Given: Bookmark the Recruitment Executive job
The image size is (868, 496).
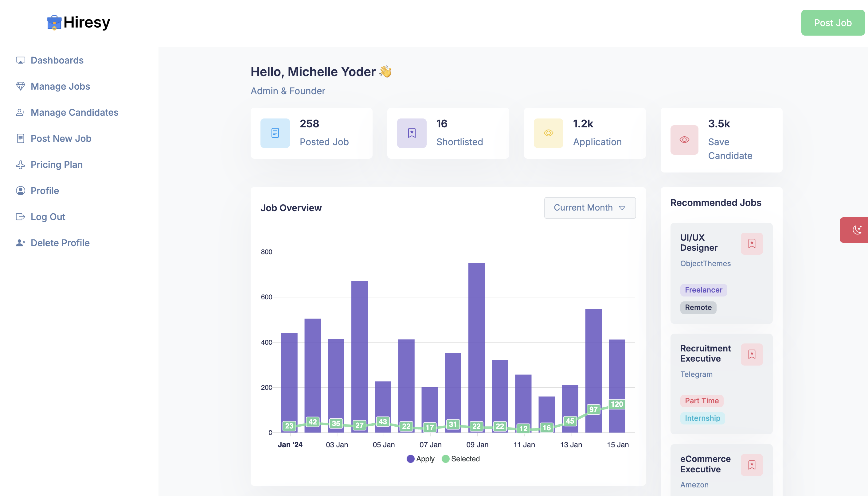Looking at the screenshot, I should click(x=752, y=354).
